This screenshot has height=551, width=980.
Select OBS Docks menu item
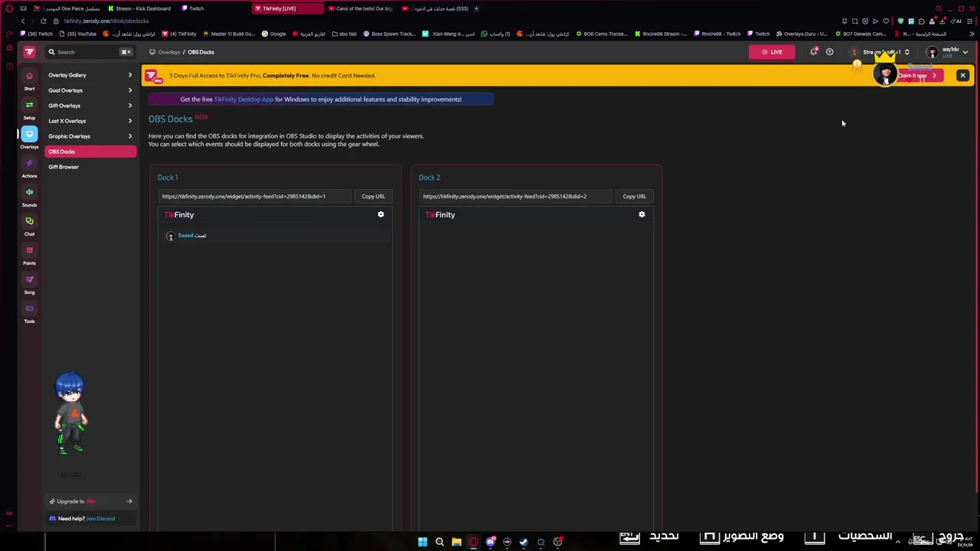click(x=90, y=152)
